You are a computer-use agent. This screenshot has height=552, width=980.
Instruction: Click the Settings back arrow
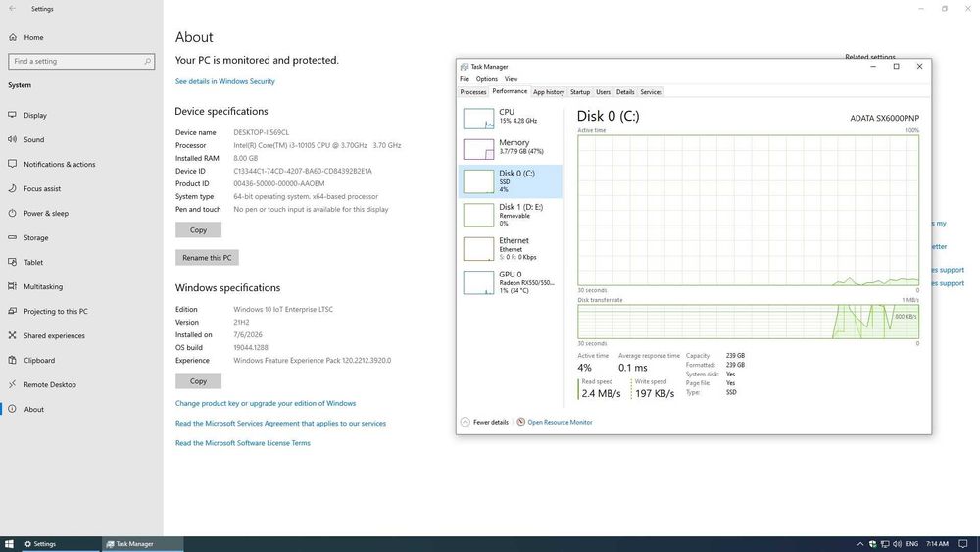(13, 9)
